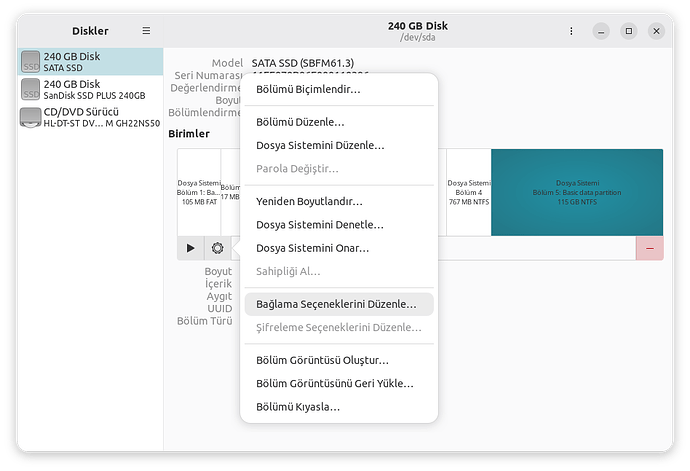Select the 767 MB NTFS Bölüm 4 partition
The width and height of the screenshot is (690, 471).
(x=468, y=192)
